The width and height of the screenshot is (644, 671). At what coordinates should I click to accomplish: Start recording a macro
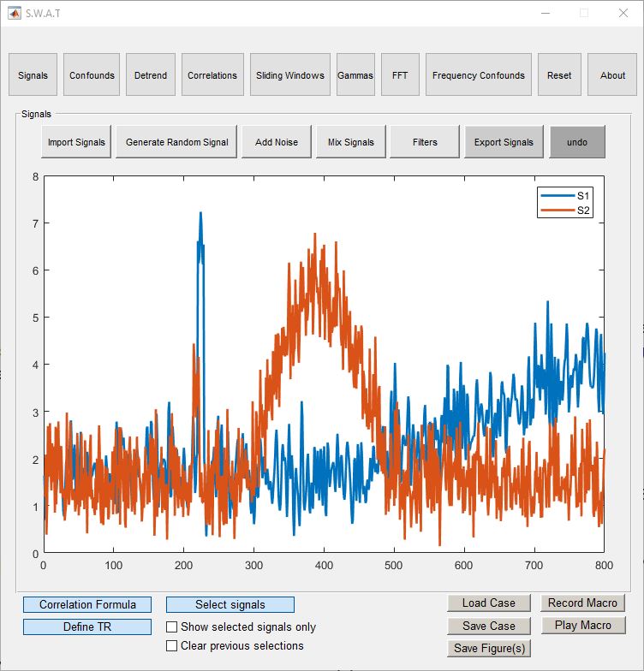coord(582,603)
